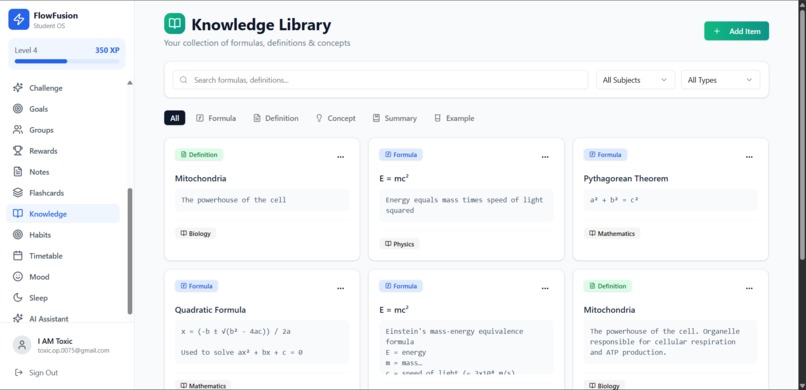Click the search magnifier icon
The image size is (806, 390).
(x=184, y=80)
